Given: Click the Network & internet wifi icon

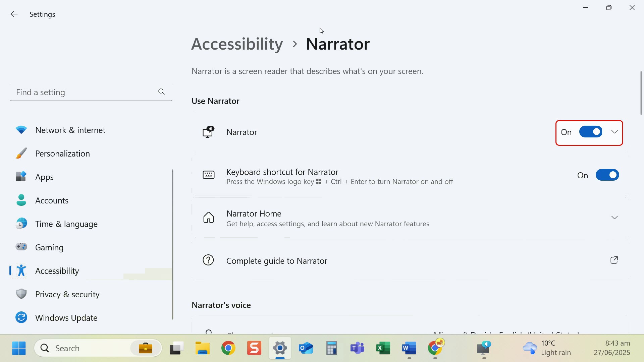Looking at the screenshot, I should (21, 130).
